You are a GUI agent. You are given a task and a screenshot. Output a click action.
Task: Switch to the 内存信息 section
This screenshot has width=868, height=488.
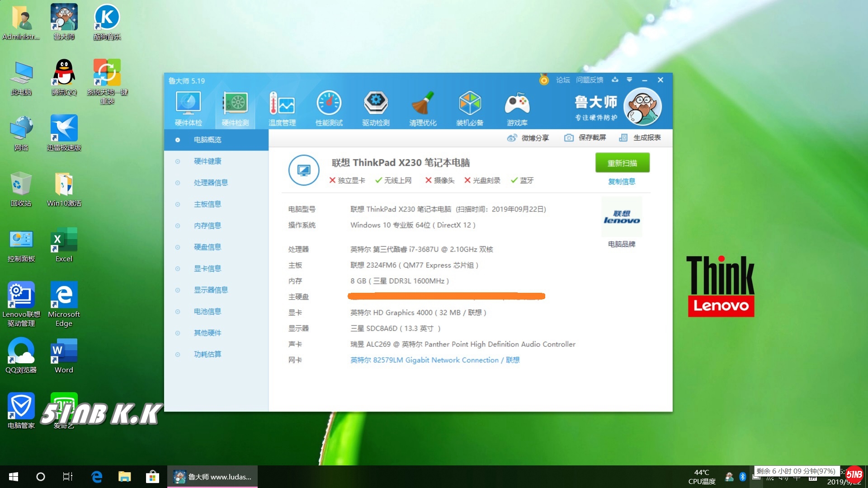[208, 225]
